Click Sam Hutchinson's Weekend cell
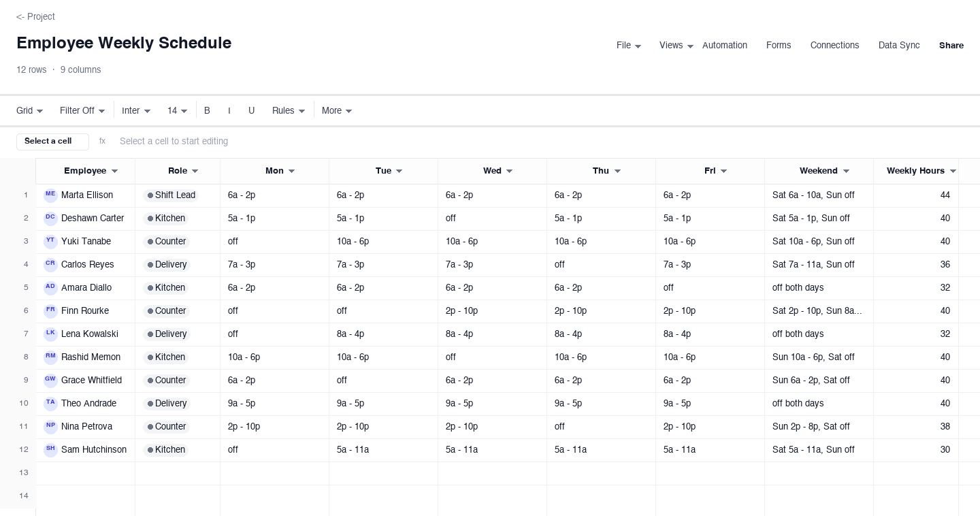 [x=819, y=450]
